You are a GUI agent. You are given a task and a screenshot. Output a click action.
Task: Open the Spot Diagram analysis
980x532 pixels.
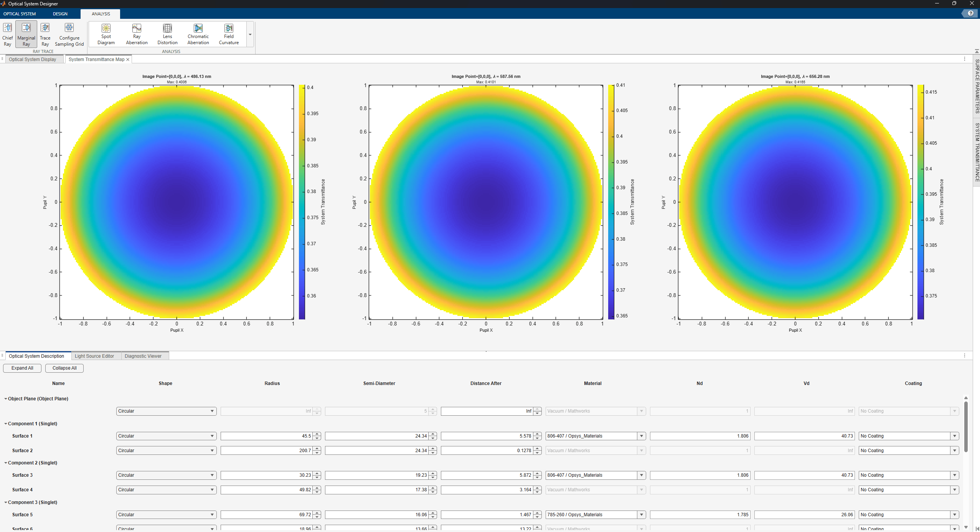pyautogui.click(x=106, y=35)
